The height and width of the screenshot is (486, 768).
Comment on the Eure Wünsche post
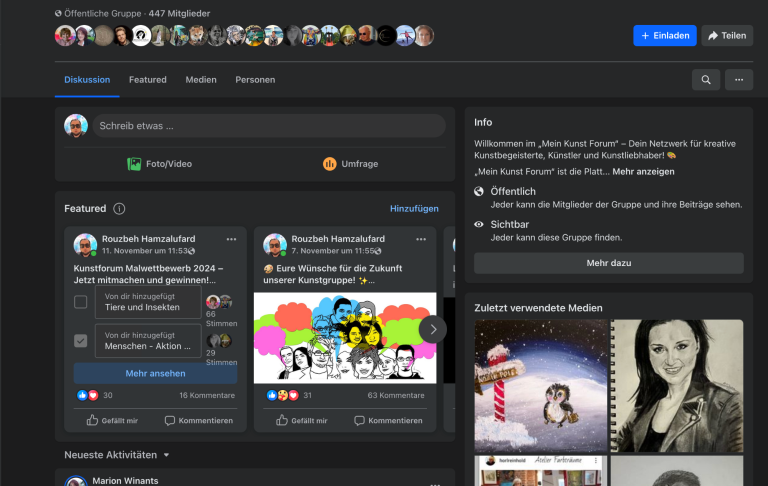click(x=388, y=420)
